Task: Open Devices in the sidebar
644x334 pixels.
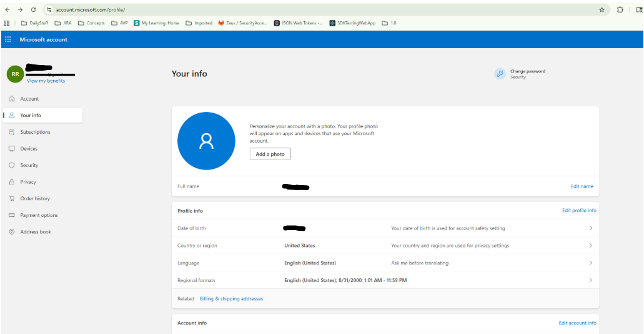Action: point(42,148)
